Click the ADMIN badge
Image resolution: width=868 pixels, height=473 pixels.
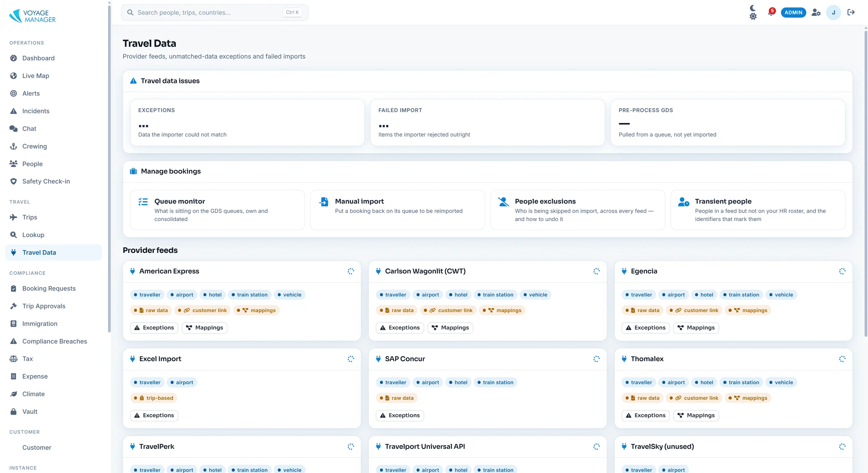[x=793, y=12]
